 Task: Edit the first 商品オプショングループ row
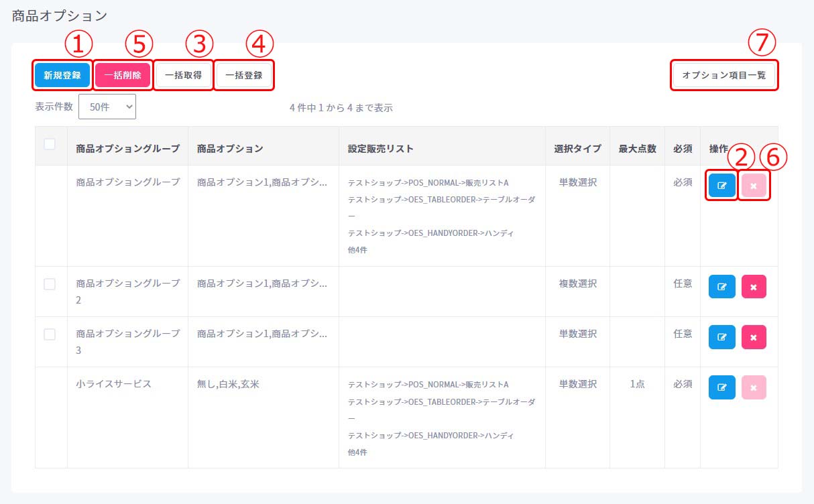(722, 186)
